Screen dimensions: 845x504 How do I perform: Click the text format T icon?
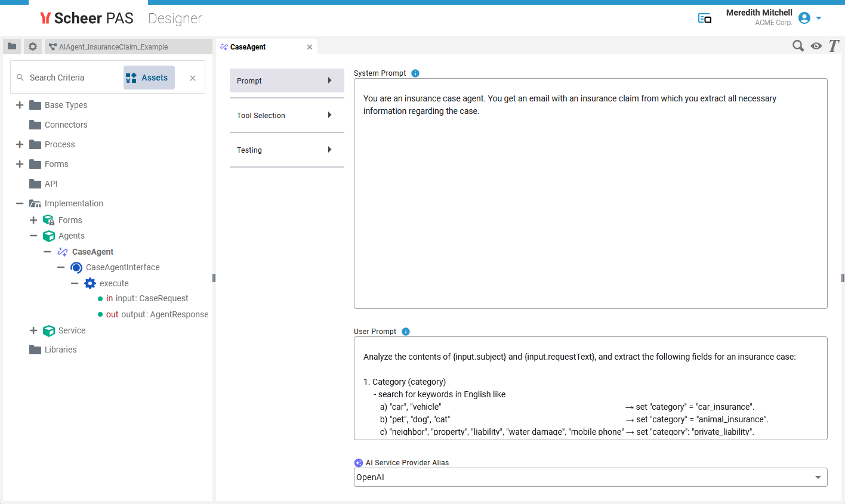click(834, 46)
